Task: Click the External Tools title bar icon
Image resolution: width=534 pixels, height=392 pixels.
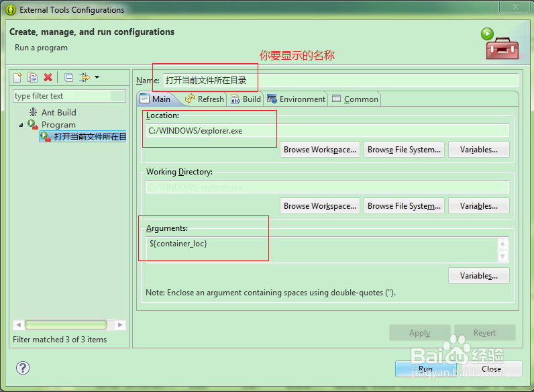Action: click(11, 10)
